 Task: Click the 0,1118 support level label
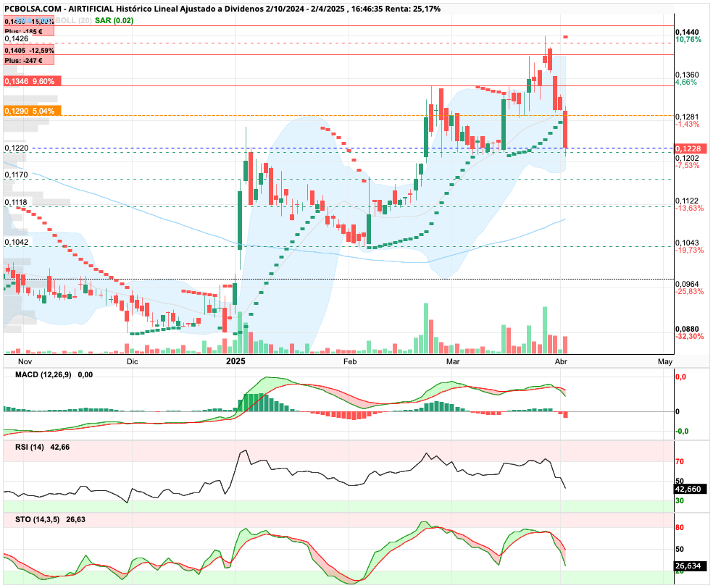17,202
